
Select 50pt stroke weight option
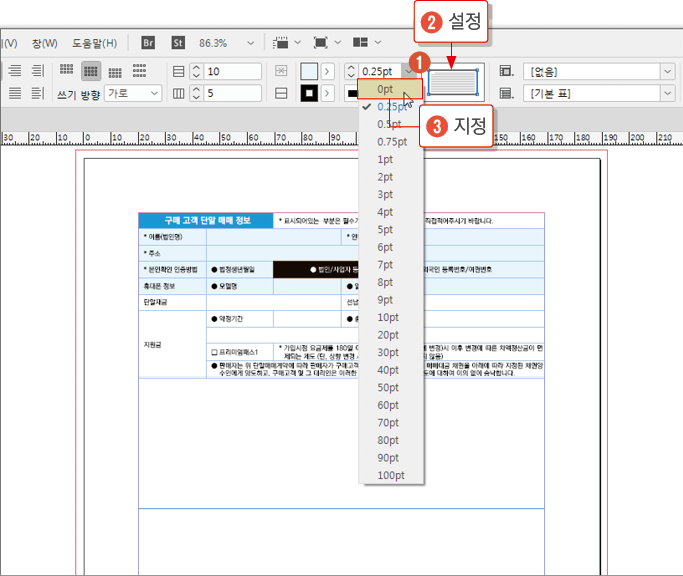click(391, 388)
